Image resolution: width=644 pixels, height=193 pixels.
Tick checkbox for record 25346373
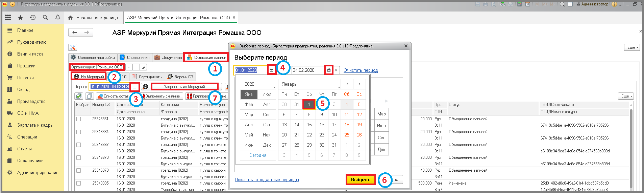click(x=78, y=171)
